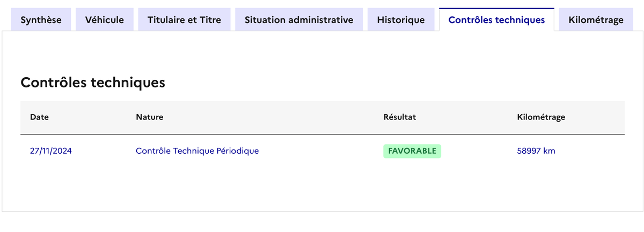This screenshot has width=644, height=232.
Task: Switch to the Véhicule tab
Action: coord(105,20)
